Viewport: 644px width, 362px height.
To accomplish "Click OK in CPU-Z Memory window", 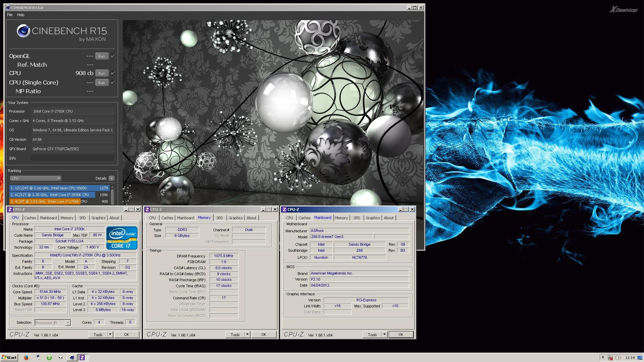I will click(264, 335).
